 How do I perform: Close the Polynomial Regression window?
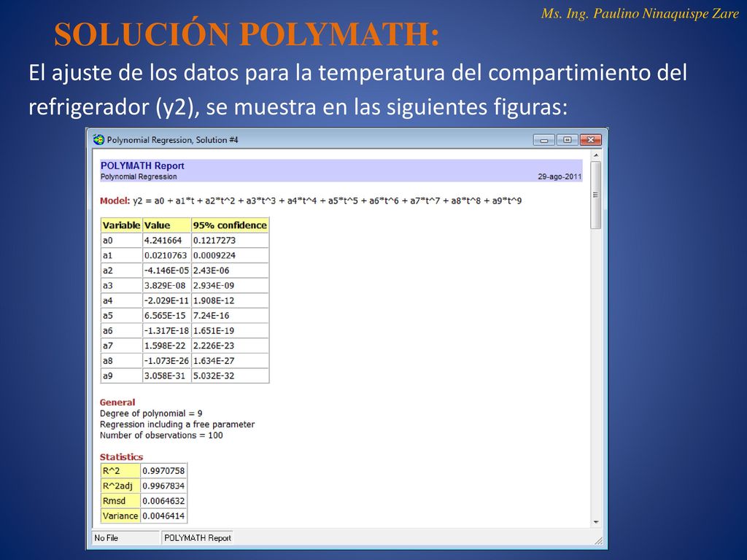click(591, 140)
